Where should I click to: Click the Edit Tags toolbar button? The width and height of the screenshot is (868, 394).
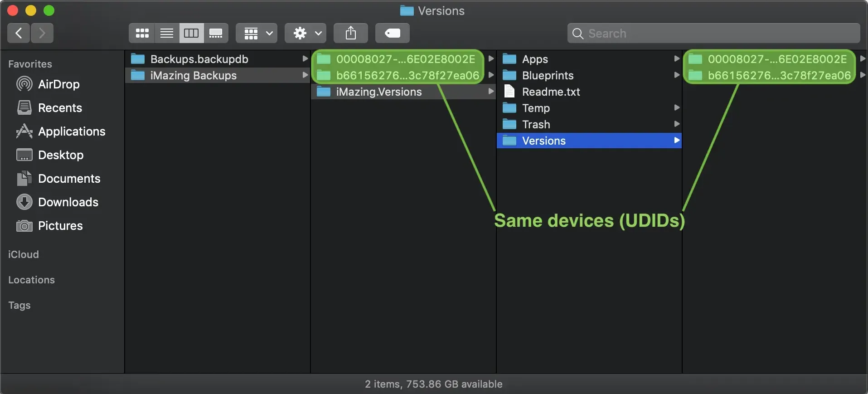click(x=393, y=33)
